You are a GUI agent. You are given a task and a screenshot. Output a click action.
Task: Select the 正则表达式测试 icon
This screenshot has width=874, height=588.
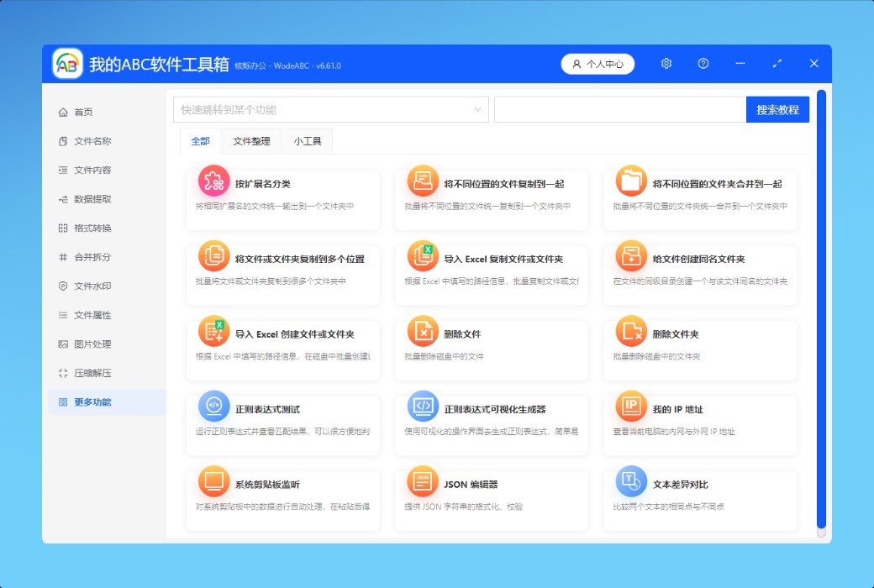click(x=213, y=407)
